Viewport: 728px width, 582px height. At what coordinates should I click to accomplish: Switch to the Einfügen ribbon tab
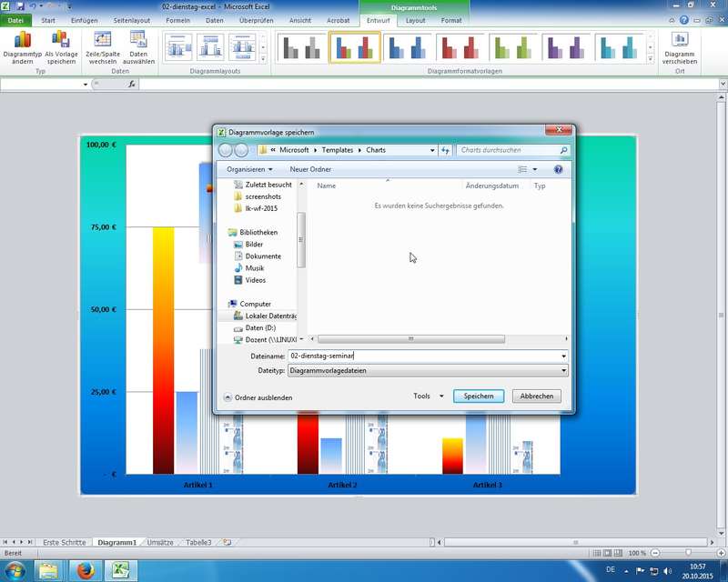tap(84, 20)
